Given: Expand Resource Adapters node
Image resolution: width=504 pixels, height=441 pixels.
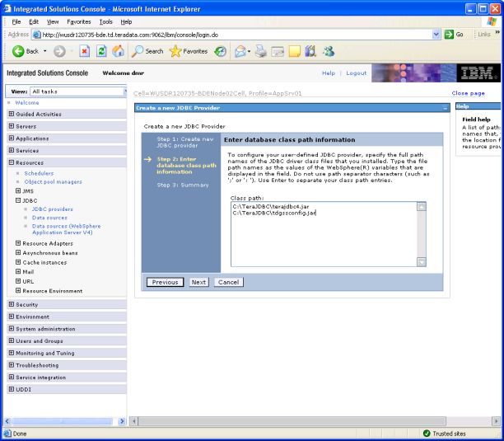Looking at the screenshot, I should click(18, 243).
